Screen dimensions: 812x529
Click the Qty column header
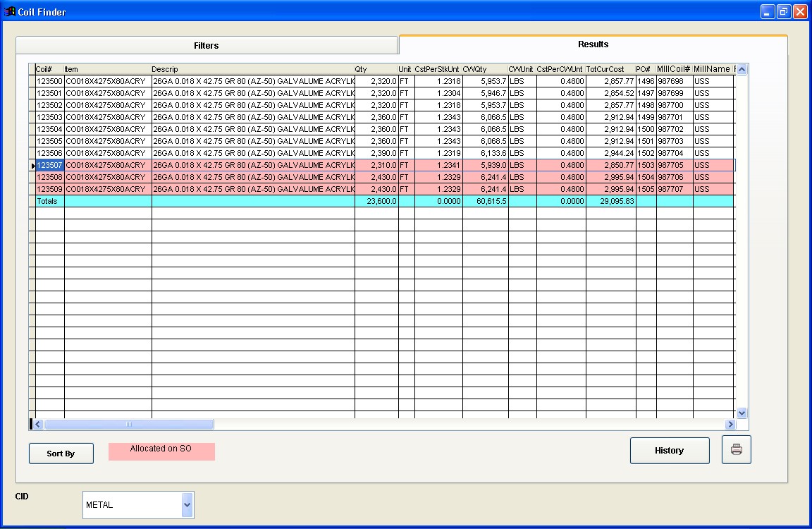point(376,69)
